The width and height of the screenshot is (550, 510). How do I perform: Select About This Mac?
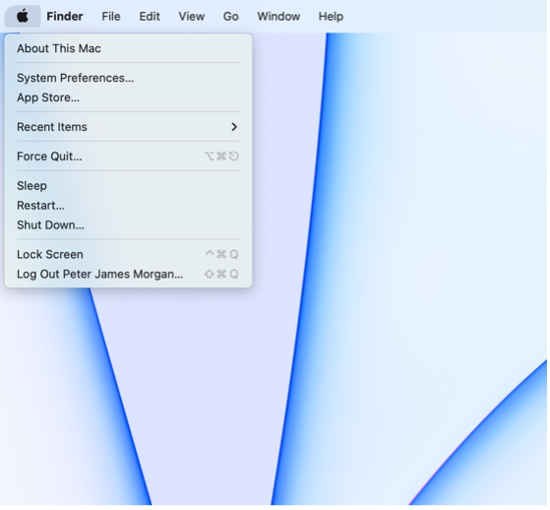(x=128, y=48)
